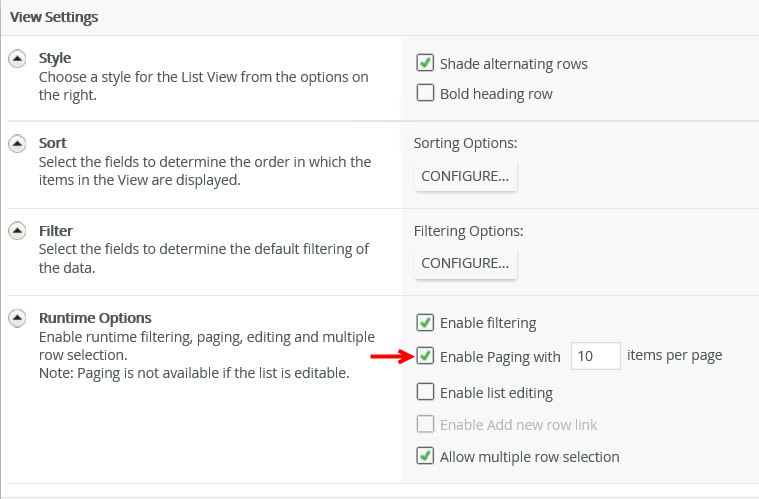Open Filtering Options CONFIGURE button
The width and height of the screenshot is (759, 499).
click(x=465, y=263)
